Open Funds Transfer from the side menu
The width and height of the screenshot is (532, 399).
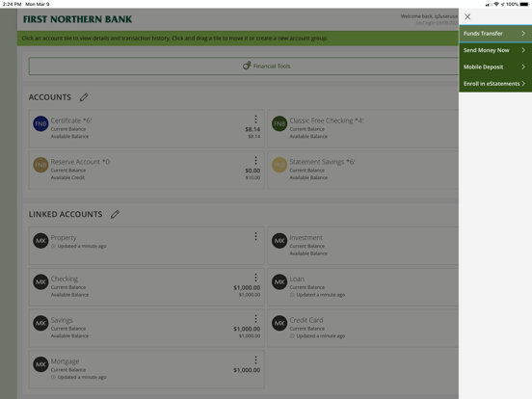click(x=495, y=33)
